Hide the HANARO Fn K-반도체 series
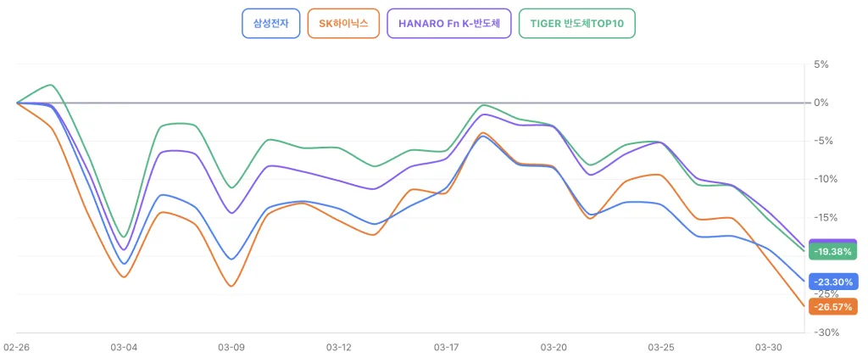This screenshot has height=363, width=868. [449, 24]
